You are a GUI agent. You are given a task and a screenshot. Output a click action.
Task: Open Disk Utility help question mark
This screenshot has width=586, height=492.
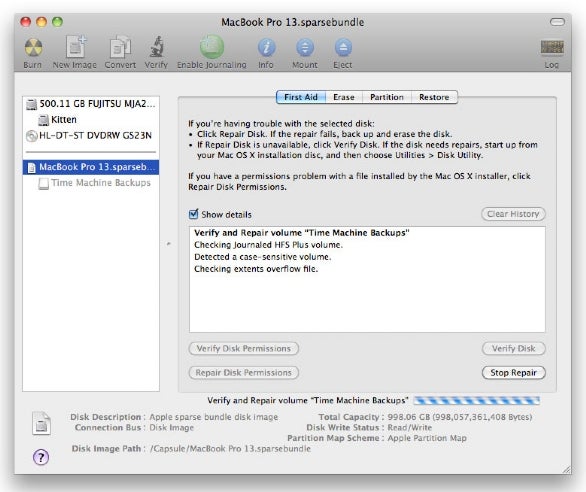41,457
